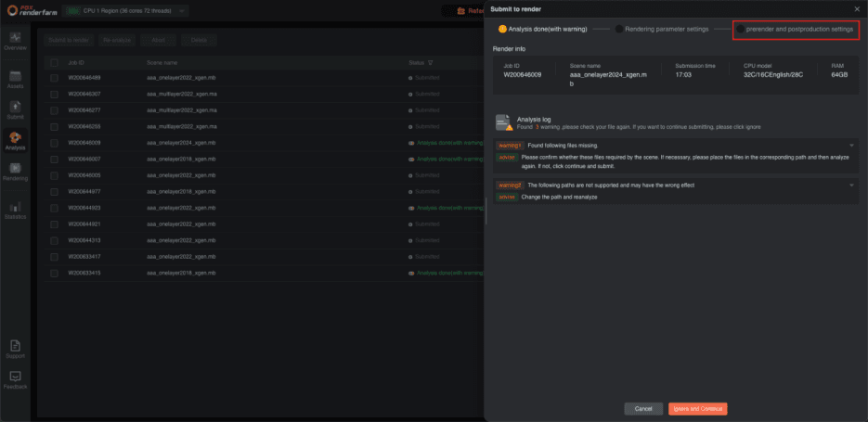Click the Ignore and Continue button
This screenshot has width=868, height=422.
click(x=697, y=408)
